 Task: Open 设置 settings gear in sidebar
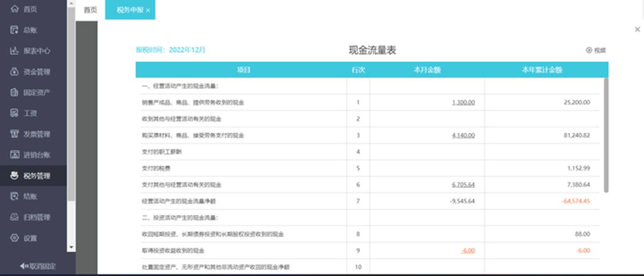click(14, 238)
